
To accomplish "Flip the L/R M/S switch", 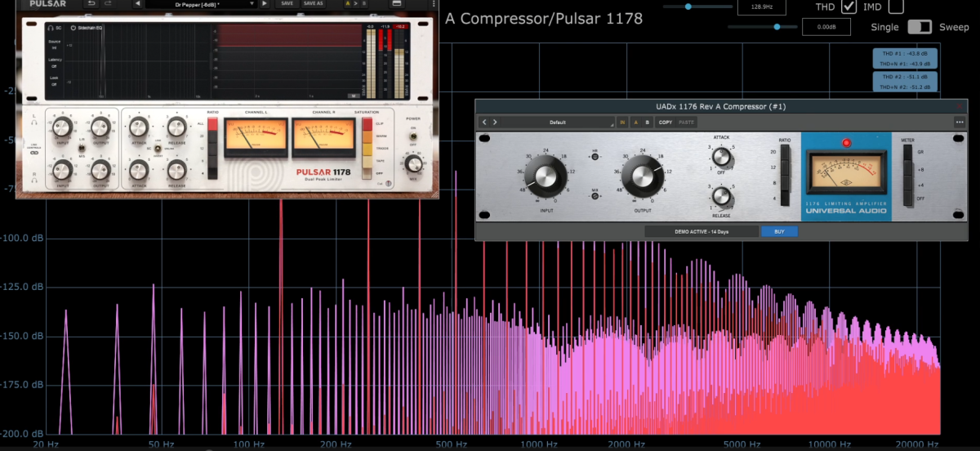I will (x=80, y=148).
